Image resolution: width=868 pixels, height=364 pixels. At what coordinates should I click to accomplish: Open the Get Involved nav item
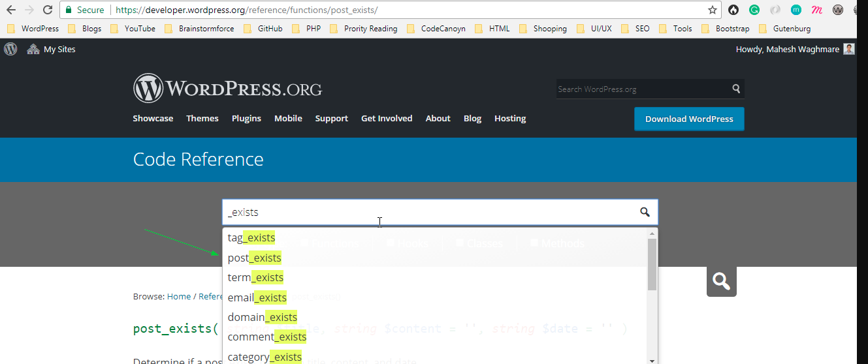tap(387, 118)
